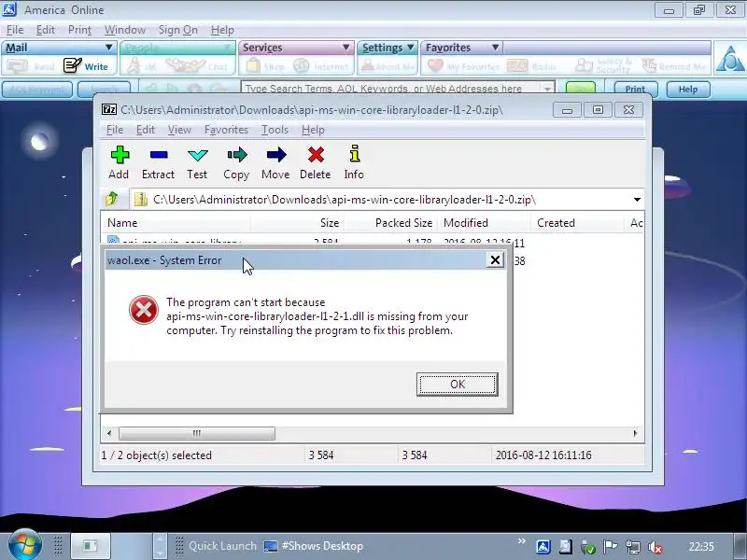Click Shows Desktop in Quick Launch
This screenshot has height=560, width=747.
coord(315,546)
